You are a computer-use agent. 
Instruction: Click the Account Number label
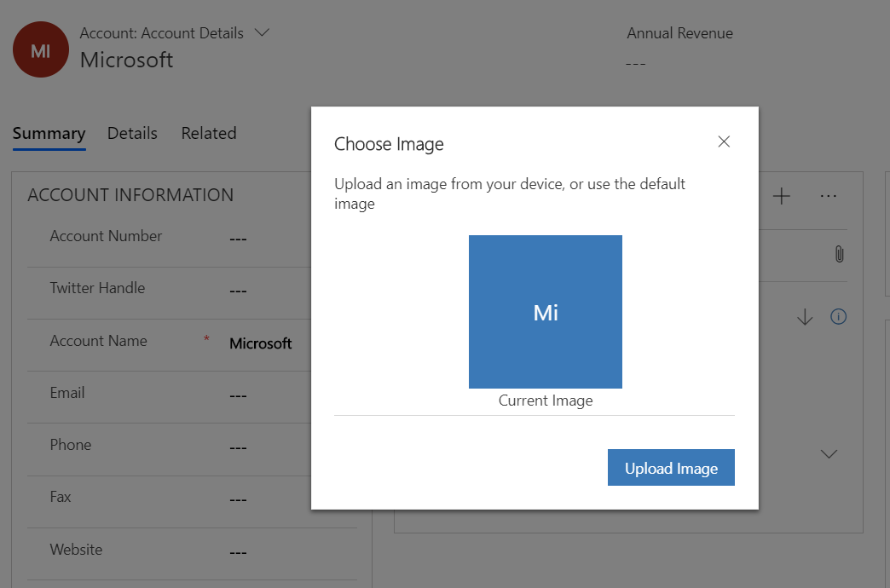pos(107,236)
